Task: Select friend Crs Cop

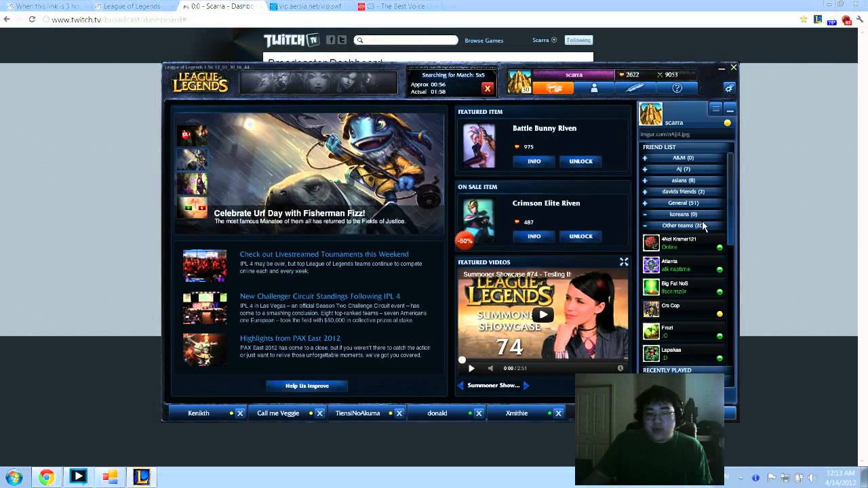Action: tap(684, 310)
